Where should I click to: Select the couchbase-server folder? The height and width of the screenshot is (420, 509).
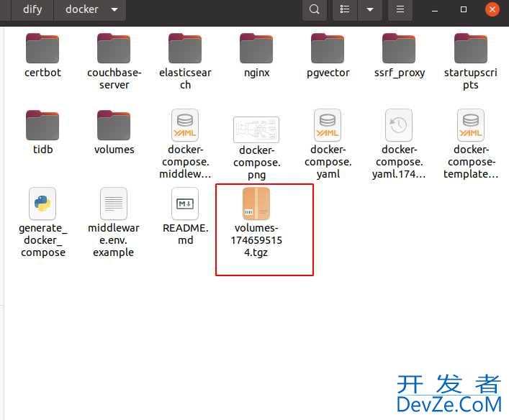click(x=114, y=49)
